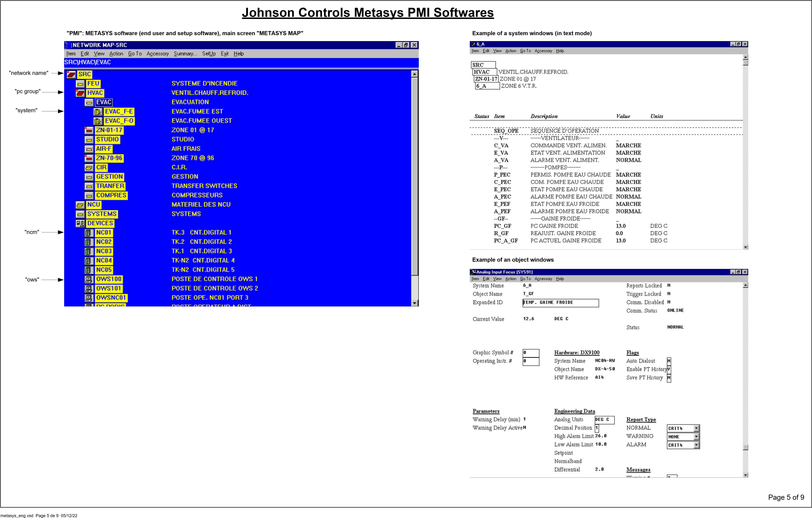Open Go To menu in 6_A window
Screen dimensions: 812x518
525,51
